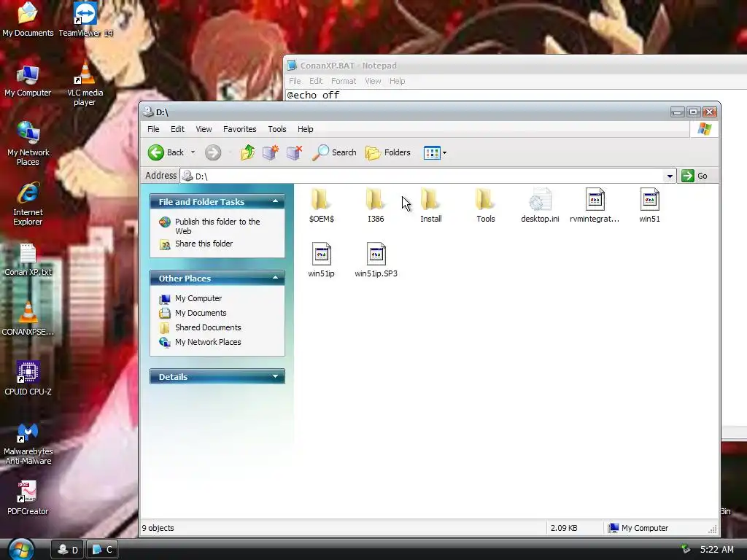Click the PDFCreator desktop shortcut

coord(28,499)
